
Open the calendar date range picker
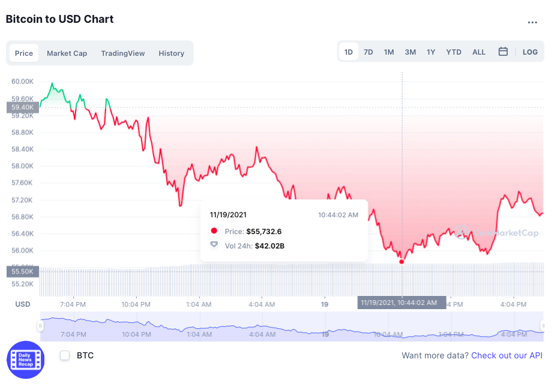503,52
